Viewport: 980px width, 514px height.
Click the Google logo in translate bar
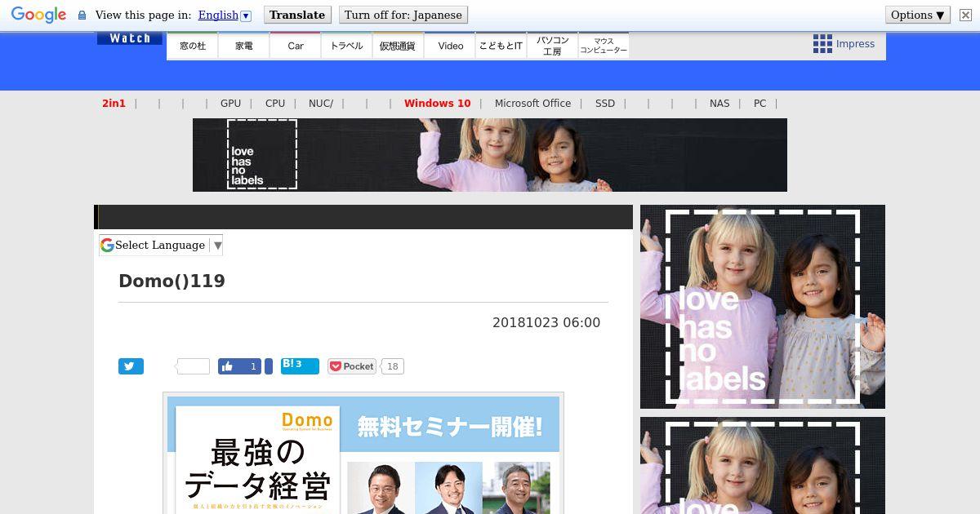[x=38, y=15]
